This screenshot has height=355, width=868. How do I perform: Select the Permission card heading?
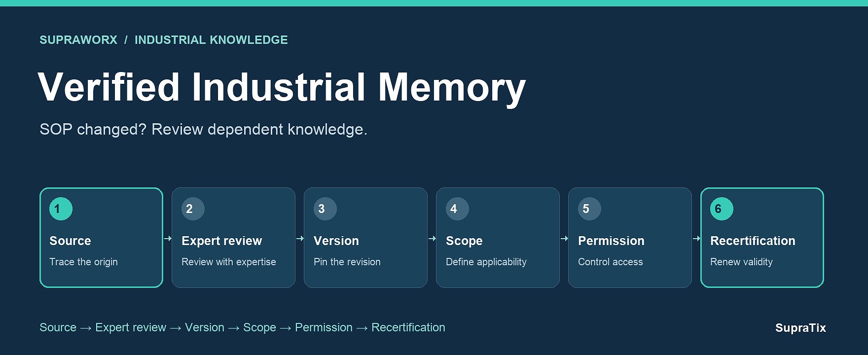[x=611, y=241]
